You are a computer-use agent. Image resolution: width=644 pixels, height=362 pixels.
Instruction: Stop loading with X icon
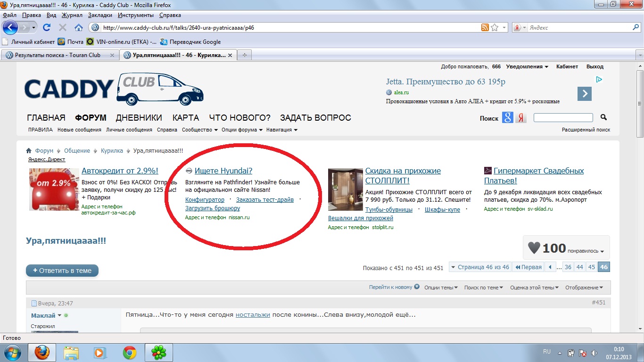pos(63,27)
